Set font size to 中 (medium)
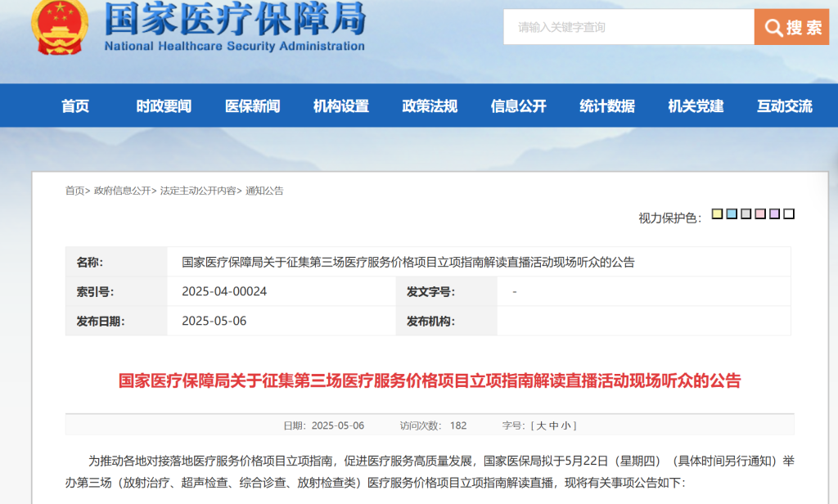The width and height of the screenshot is (838, 504). [554, 426]
